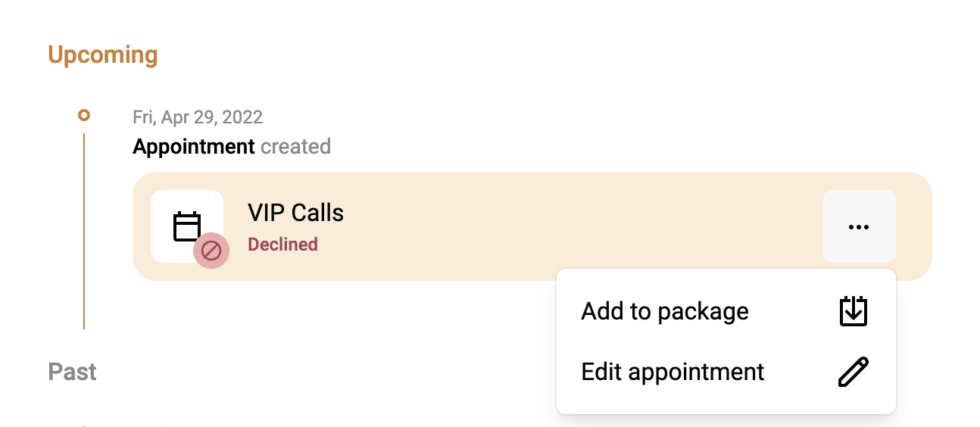Click the Declined status label
The height and width of the screenshot is (427, 980).
(283, 245)
